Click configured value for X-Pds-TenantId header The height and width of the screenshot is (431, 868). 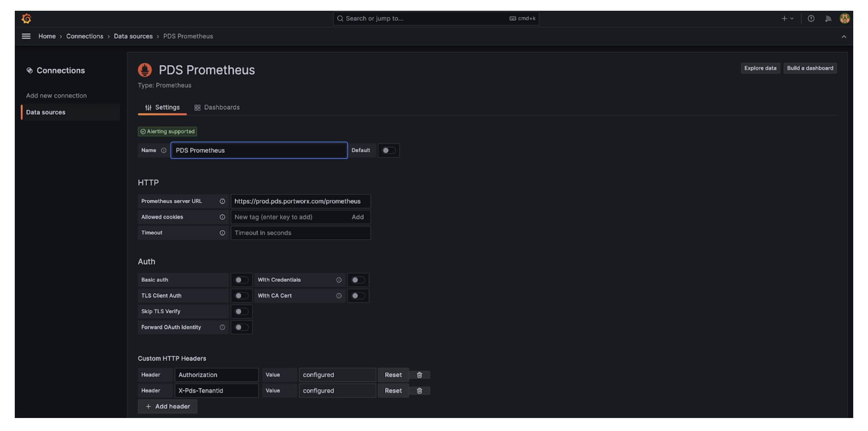[337, 391]
